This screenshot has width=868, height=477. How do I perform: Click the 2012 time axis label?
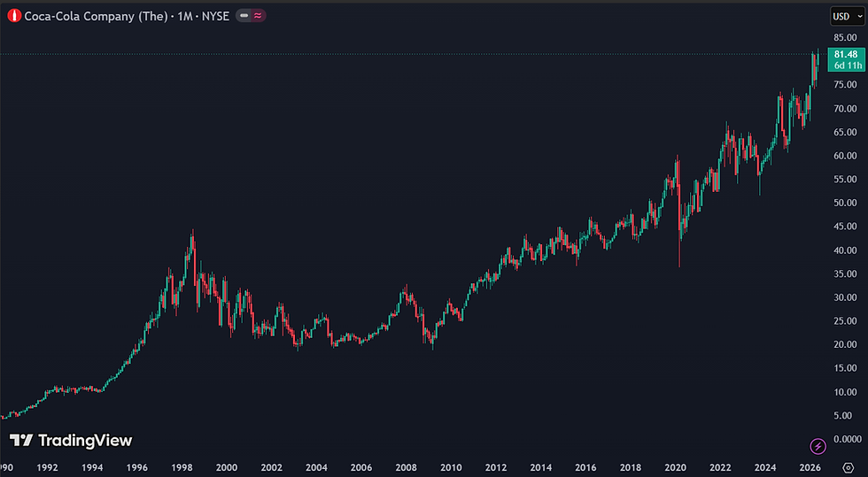(495, 468)
